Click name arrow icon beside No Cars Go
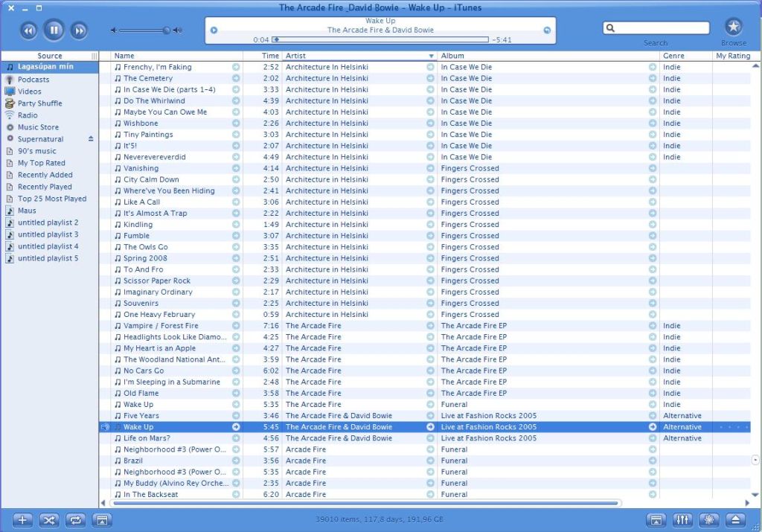The height and width of the screenshot is (532, 762). pyautogui.click(x=236, y=371)
